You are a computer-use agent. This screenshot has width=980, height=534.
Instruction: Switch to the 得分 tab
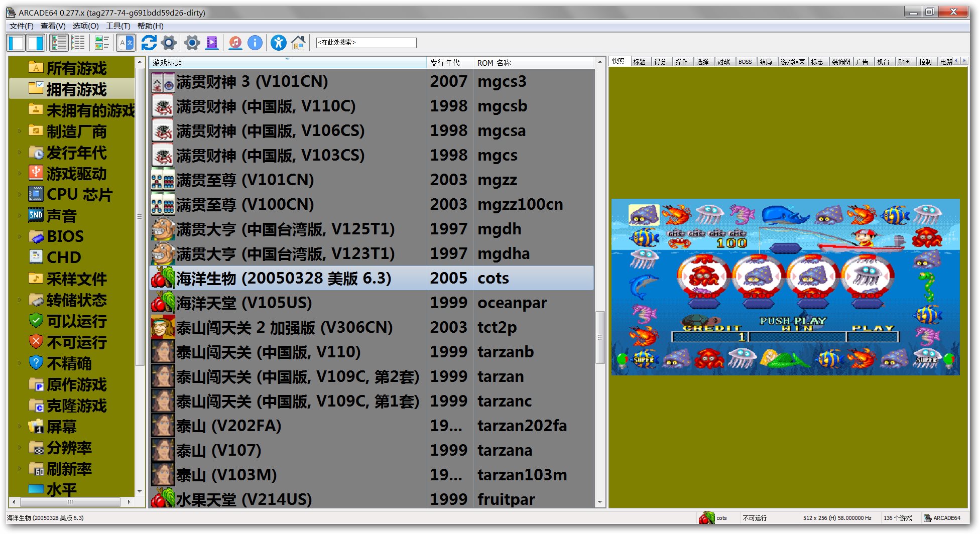point(661,62)
